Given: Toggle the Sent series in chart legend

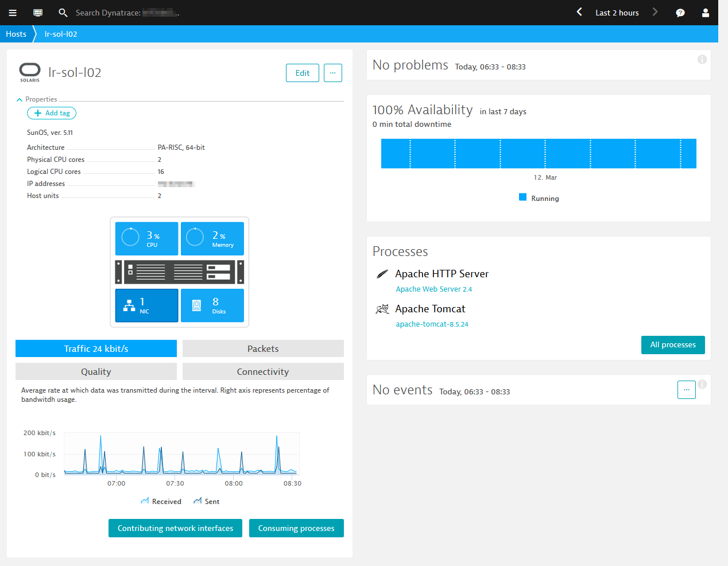Looking at the screenshot, I should click(x=207, y=501).
